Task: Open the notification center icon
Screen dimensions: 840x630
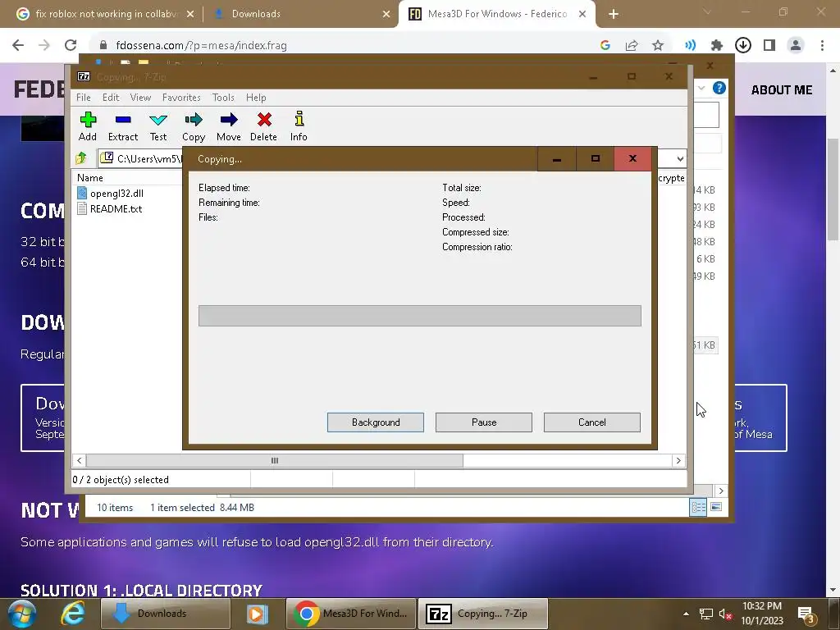Action: (x=806, y=614)
